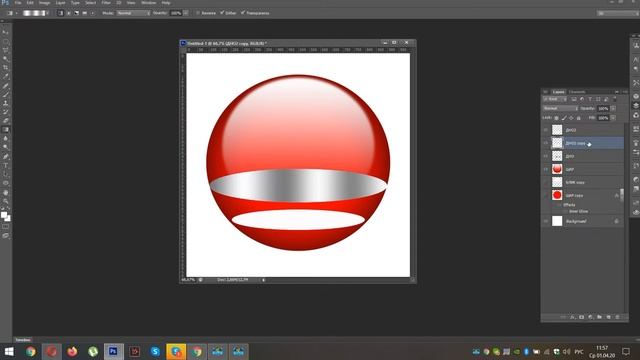Select the Lasso tool
Screen dimensions: 640x360
click(5, 50)
